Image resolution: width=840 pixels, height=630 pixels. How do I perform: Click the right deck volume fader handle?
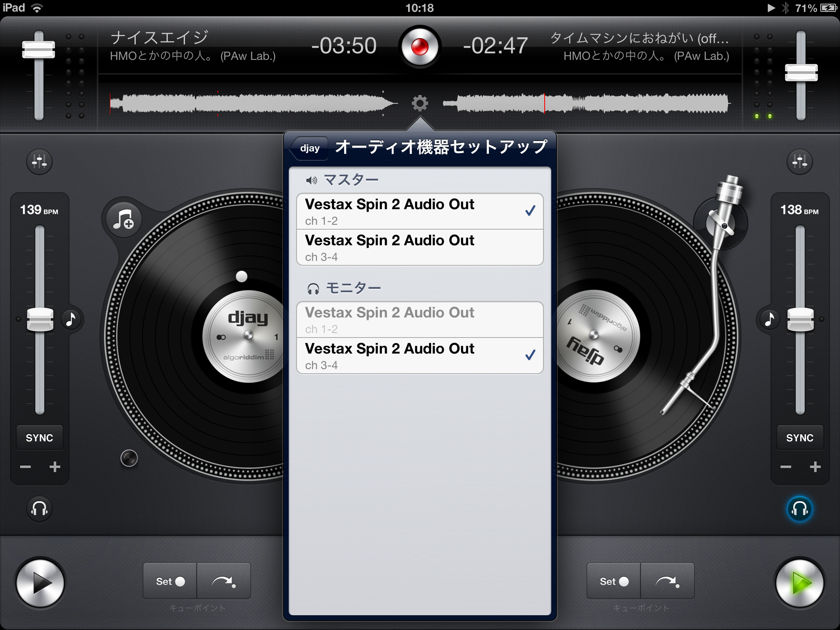801,73
